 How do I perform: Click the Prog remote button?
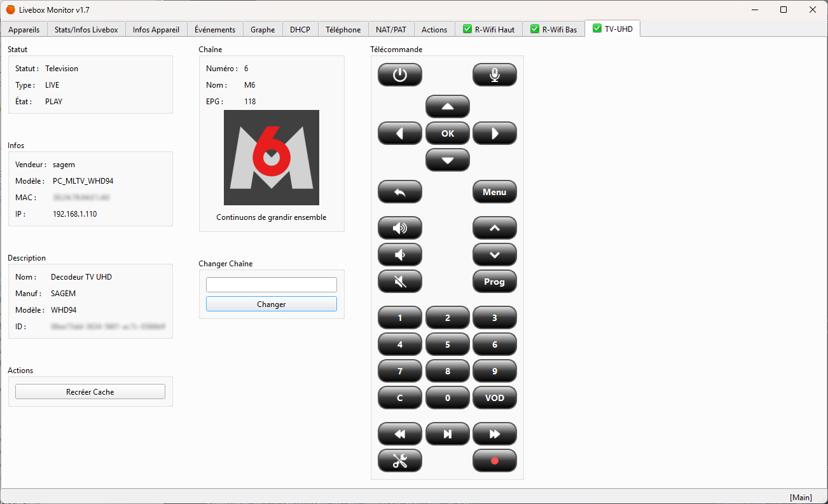coord(495,282)
